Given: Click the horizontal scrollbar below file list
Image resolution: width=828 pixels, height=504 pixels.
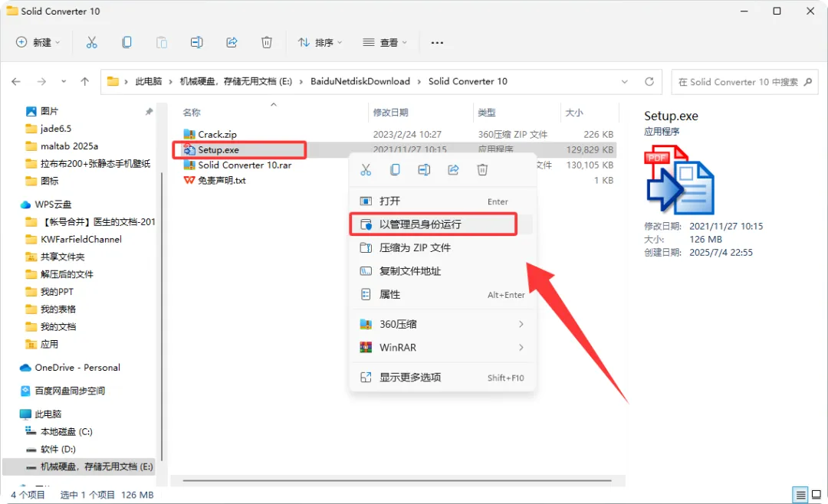Looking at the screenshot, I should [x=397, y=481].
